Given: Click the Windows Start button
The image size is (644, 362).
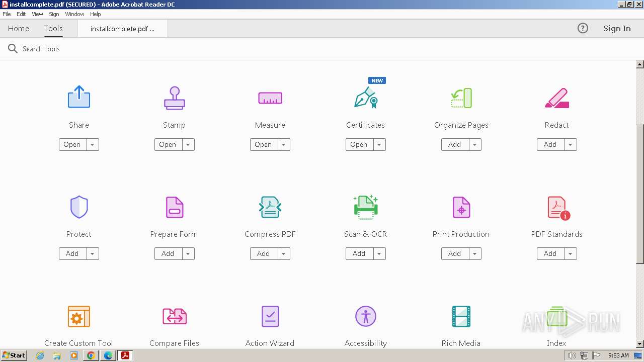Looking at the screenshot, I should click(14, 355).
